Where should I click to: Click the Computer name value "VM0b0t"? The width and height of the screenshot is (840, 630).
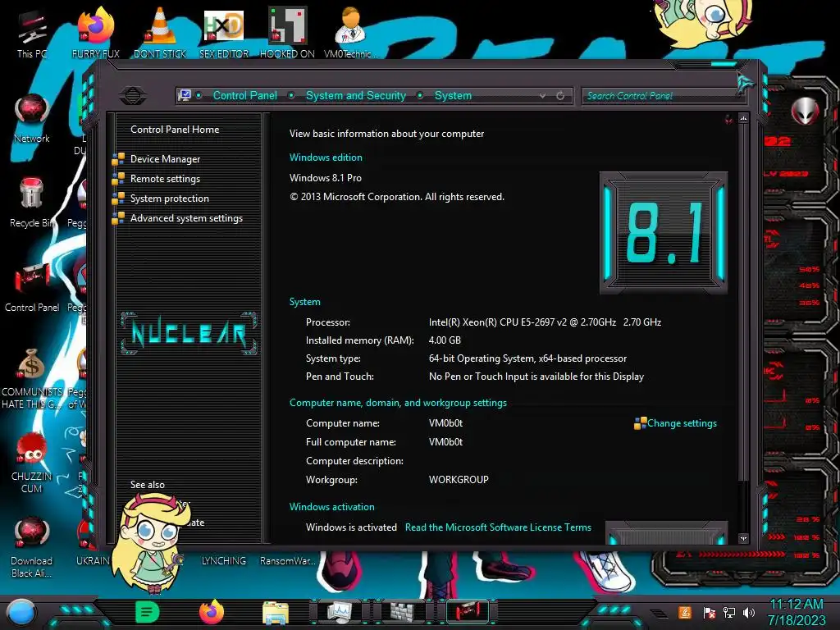point(445,423)
